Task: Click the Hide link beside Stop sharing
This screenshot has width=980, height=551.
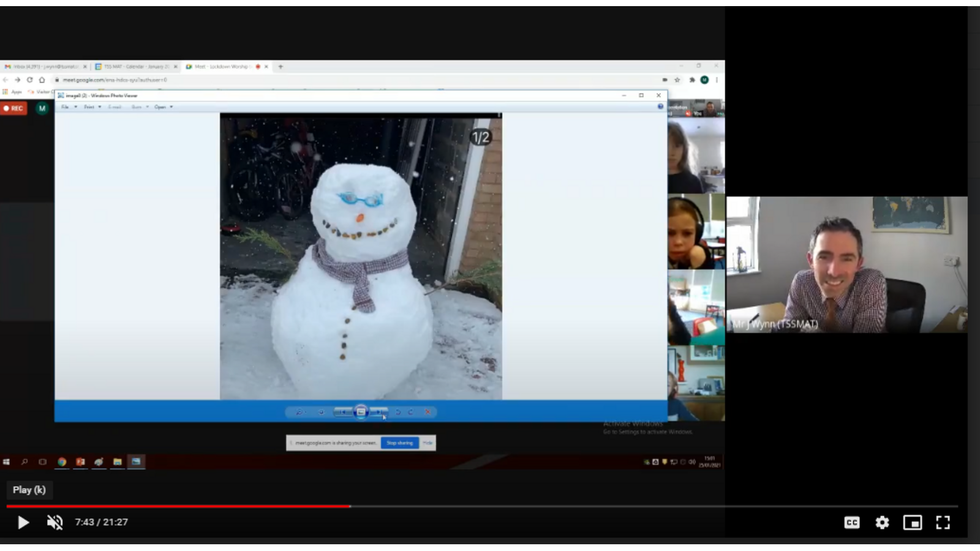Action: 428,443
